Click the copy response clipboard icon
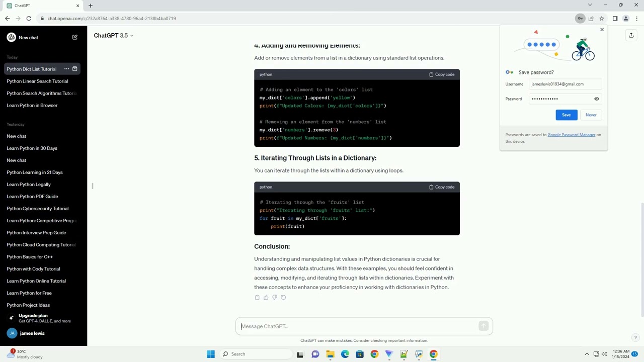Image resolution: width=644 pixels, height=362 pixels. (257, 298)
